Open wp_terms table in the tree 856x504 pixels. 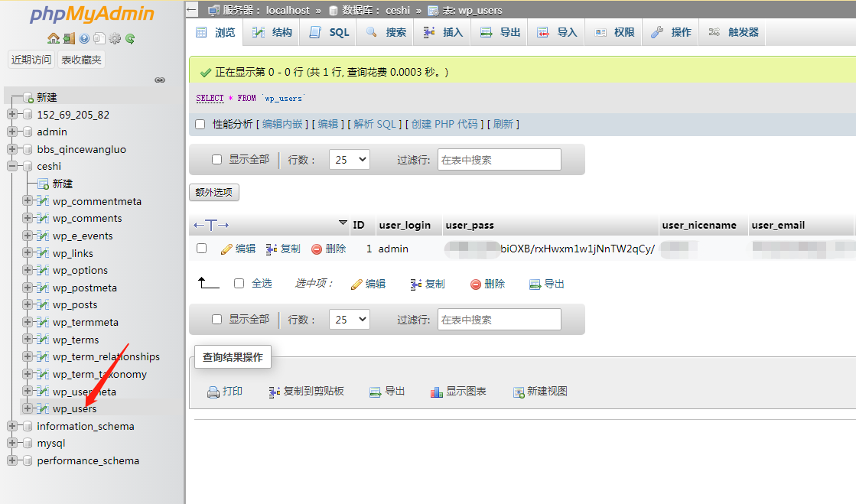click(76, 340)
